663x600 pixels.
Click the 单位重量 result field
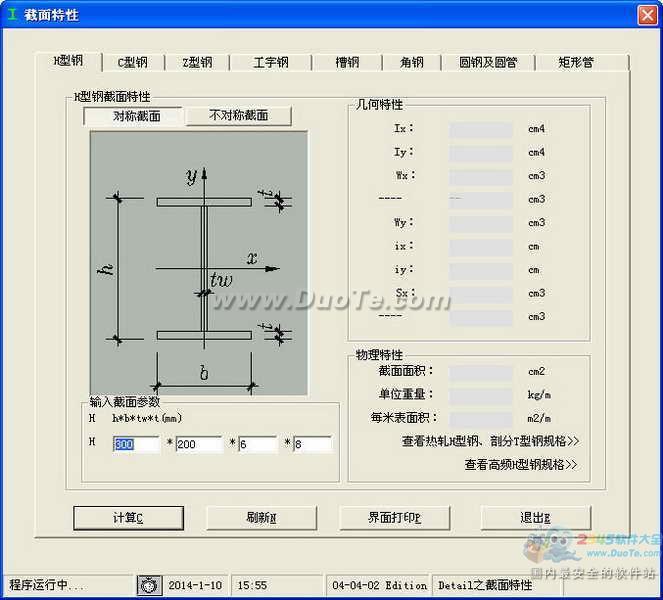tap(481, 396)
